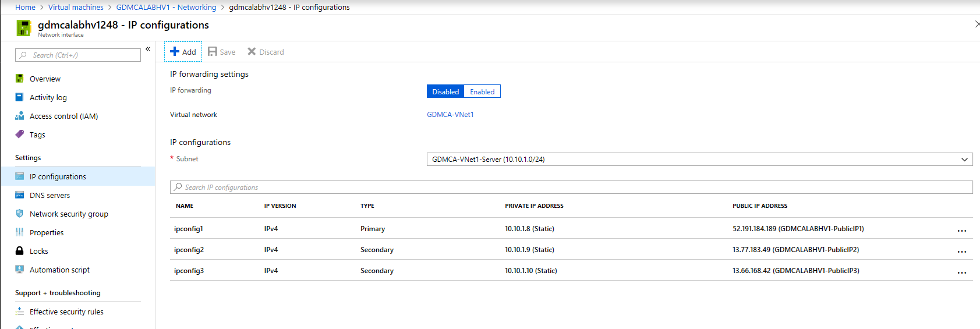
Task: Click the Add plus icon
Action: point(174,51)
